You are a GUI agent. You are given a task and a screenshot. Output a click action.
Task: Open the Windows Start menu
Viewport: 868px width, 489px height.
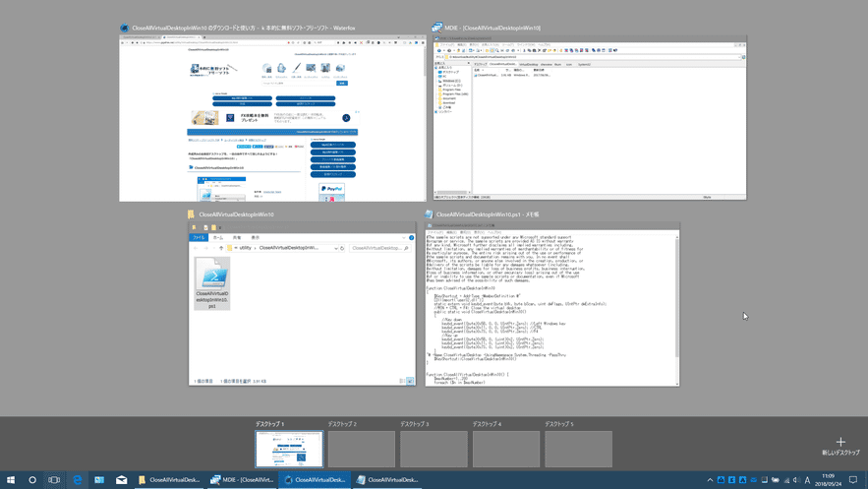11,479
